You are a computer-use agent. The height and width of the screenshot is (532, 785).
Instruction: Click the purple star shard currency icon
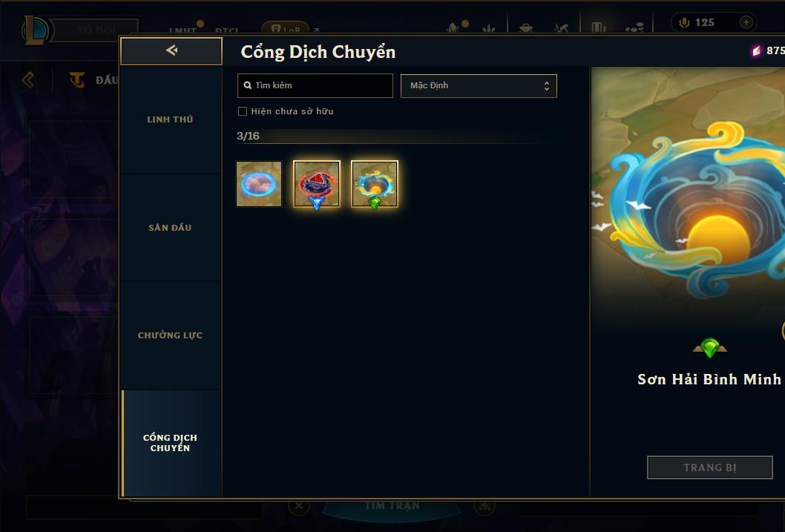click(756, 50)
